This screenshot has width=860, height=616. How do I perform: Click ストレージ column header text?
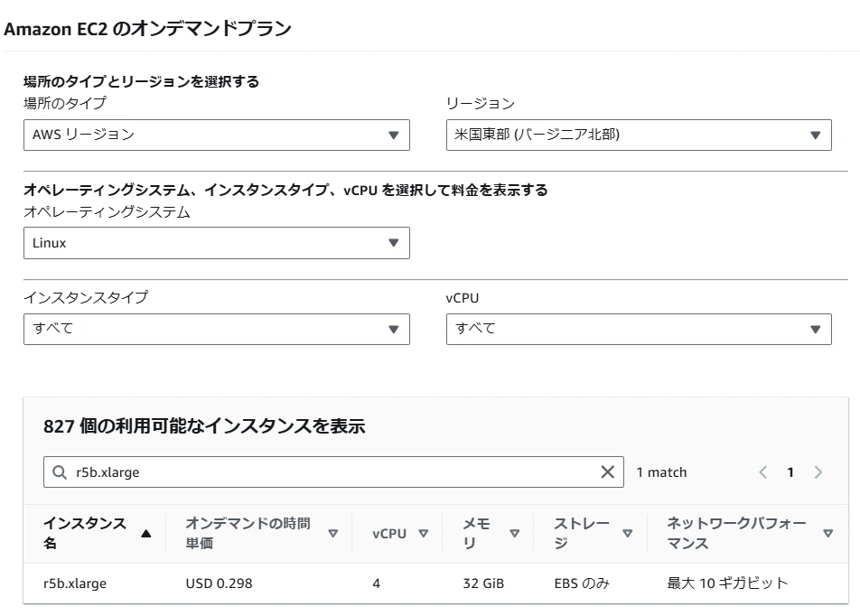click(x=582, y=533)
